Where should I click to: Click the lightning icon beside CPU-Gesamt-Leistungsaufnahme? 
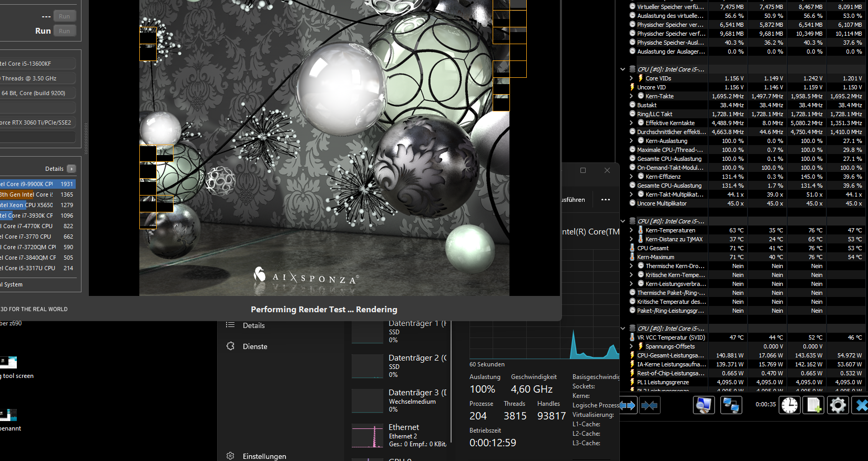[632, 355]
